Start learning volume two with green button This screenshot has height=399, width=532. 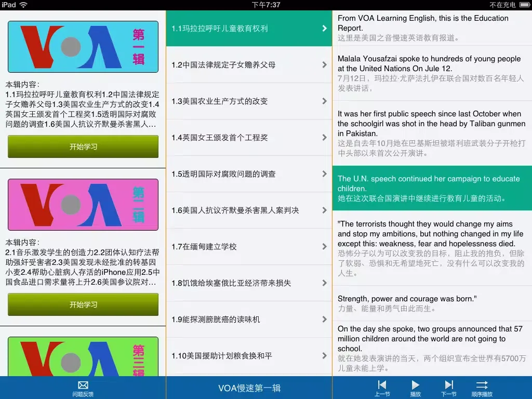click(x=83, y=304)
